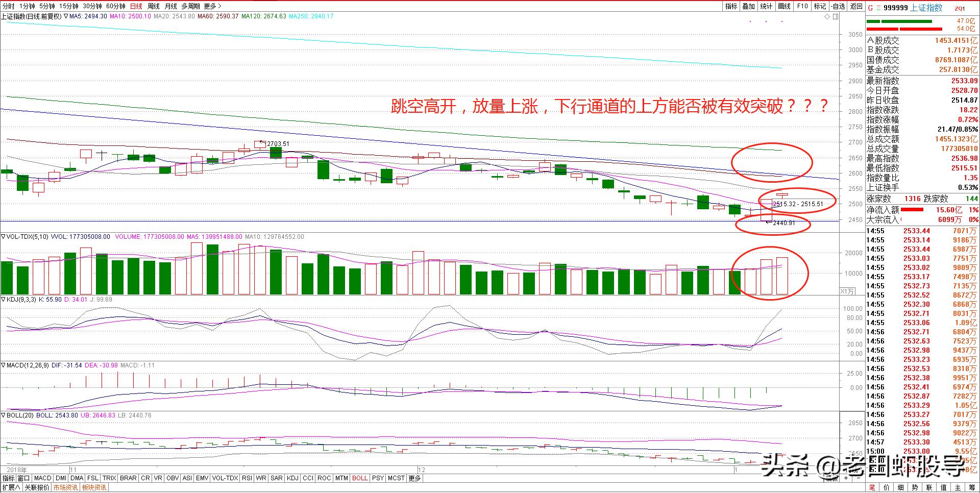Screen dimensions: 980x493
Task: Select the 60分钟 period
Action: pos(116,6)
